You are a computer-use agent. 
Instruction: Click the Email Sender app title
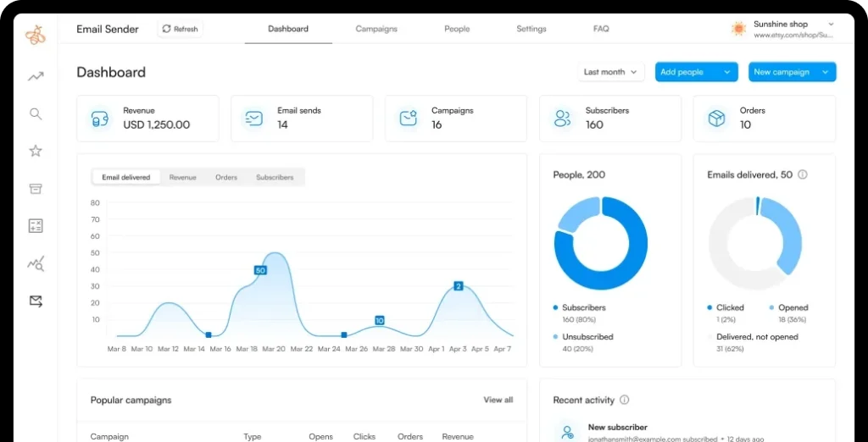click(108, 29)
